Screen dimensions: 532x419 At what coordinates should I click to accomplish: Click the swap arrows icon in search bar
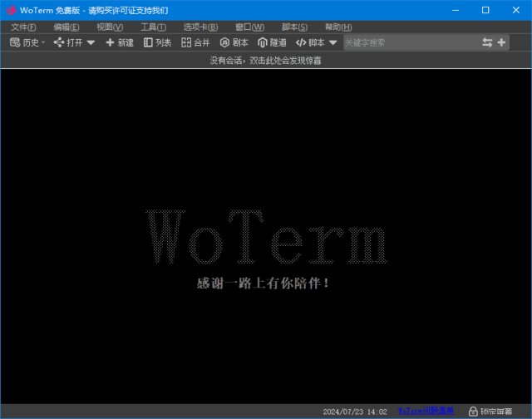(487, 42)
